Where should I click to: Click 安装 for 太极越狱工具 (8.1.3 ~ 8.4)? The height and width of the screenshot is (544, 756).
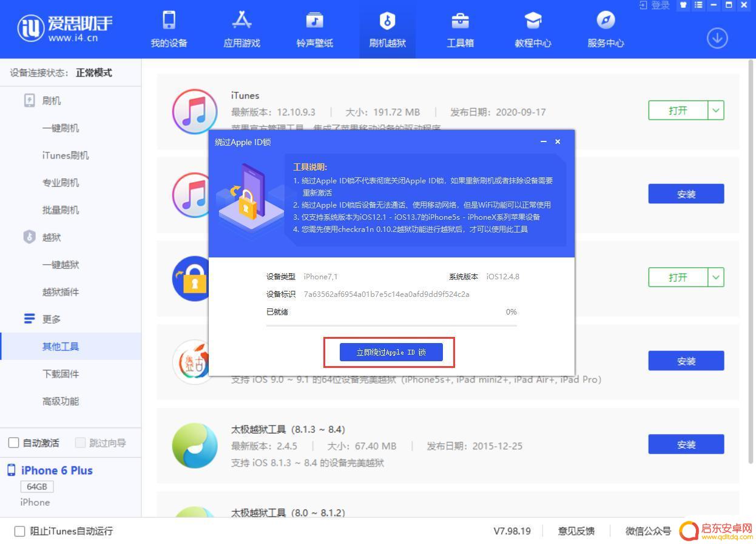(686, 444)
